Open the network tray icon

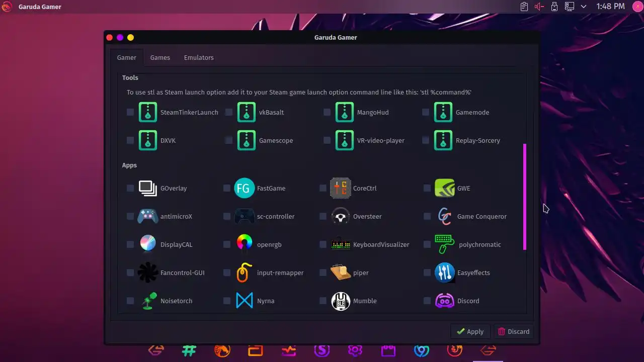click(x=569, y=7)
